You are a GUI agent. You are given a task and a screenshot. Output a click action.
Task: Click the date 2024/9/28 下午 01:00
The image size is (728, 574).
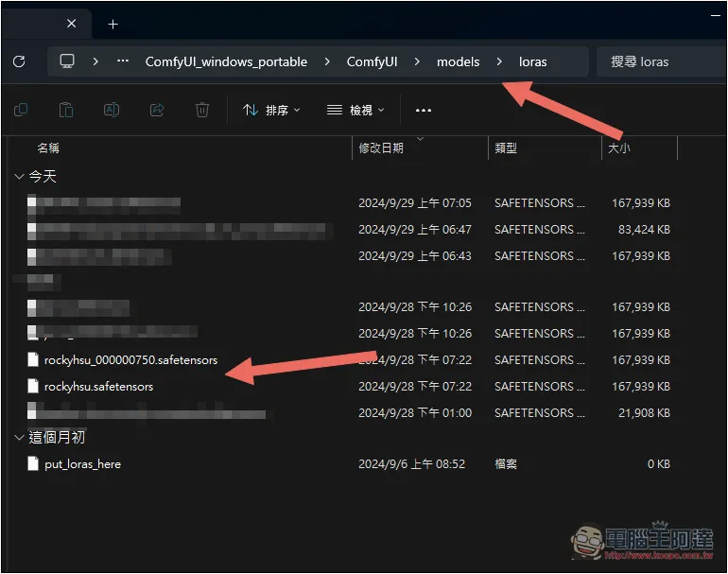click(x=415, y=413)
